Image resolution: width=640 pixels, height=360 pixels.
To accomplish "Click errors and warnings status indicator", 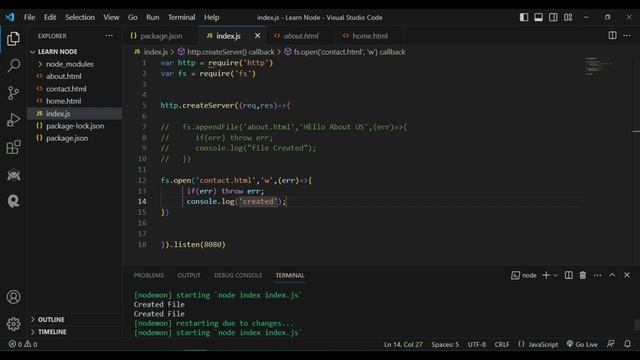I will pyautogui.click(x=23, y=344).
